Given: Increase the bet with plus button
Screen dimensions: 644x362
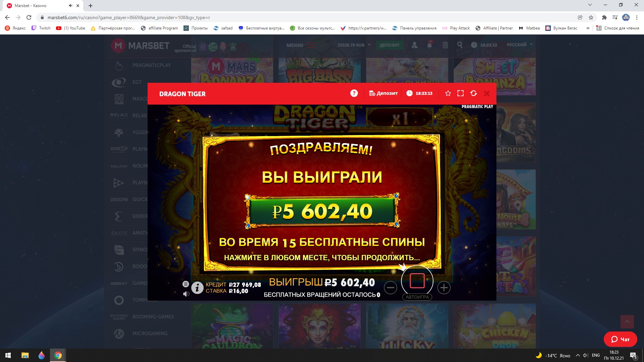Looking at the screenshot, I should point(444,288).
